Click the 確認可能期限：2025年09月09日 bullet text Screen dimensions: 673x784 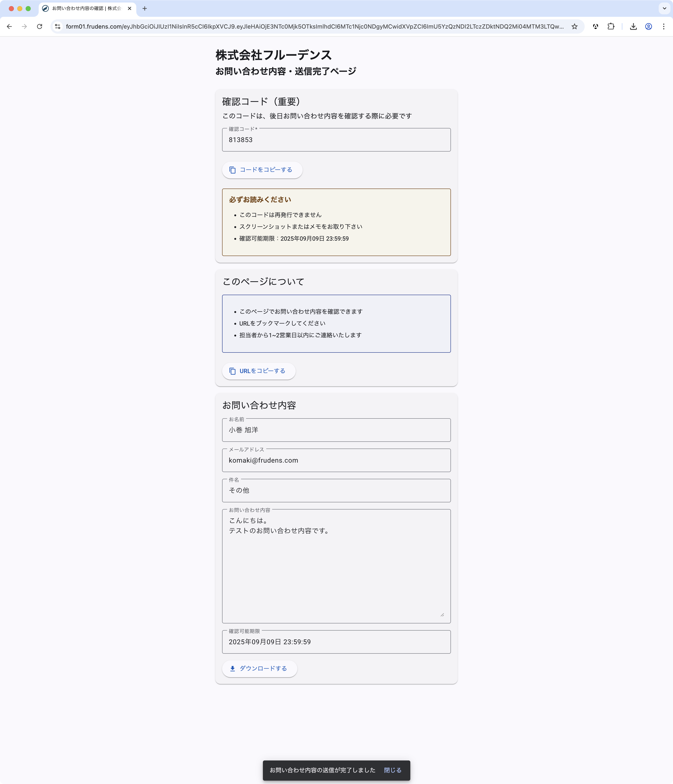click(294, 239)
